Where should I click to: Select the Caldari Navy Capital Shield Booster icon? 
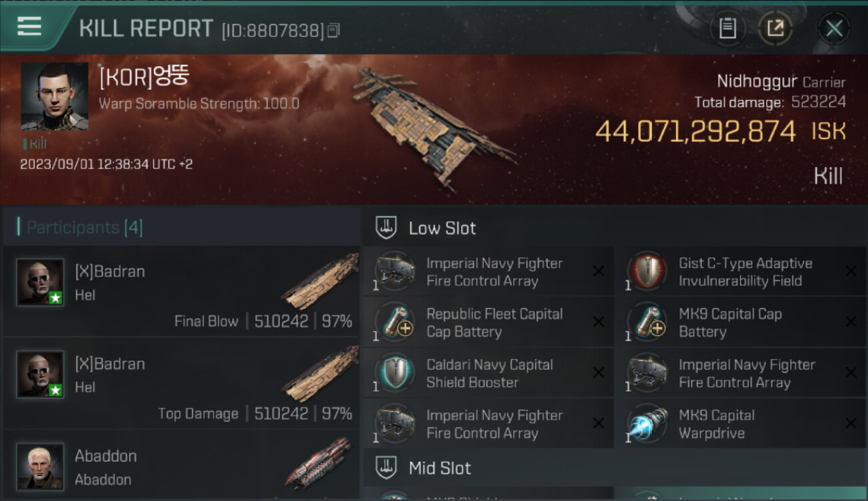click(395, 373)
